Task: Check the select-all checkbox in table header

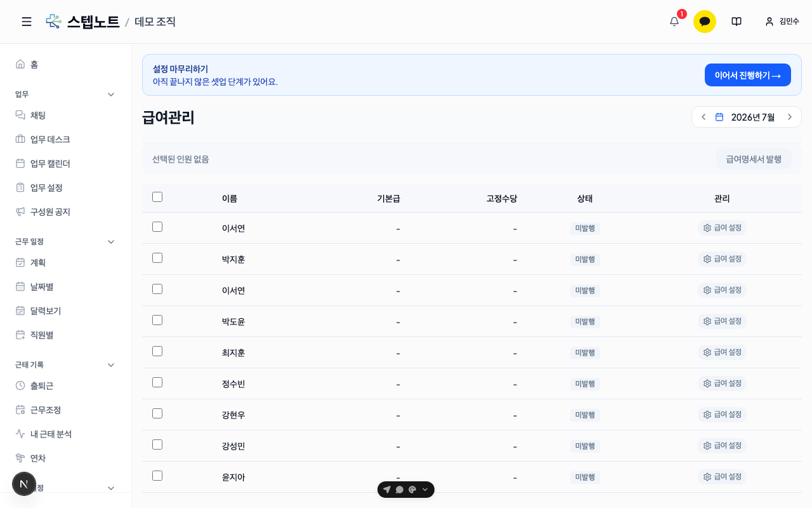Action: (157, 197)
